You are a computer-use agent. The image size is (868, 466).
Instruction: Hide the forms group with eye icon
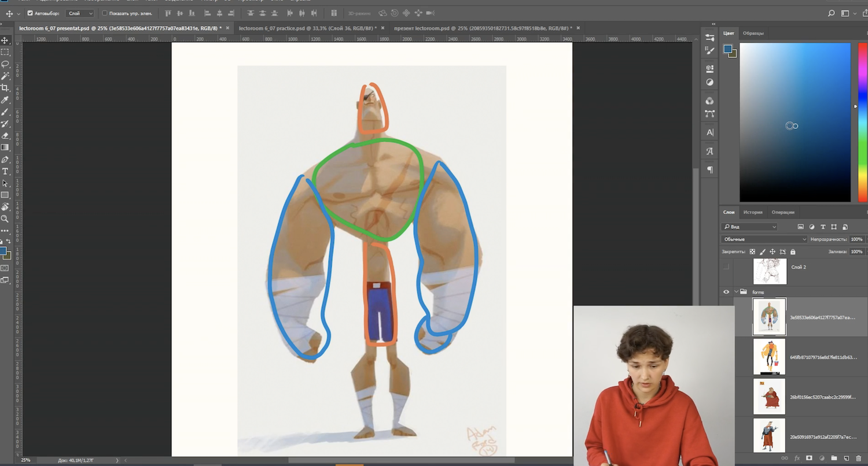[x=726, y=292]
